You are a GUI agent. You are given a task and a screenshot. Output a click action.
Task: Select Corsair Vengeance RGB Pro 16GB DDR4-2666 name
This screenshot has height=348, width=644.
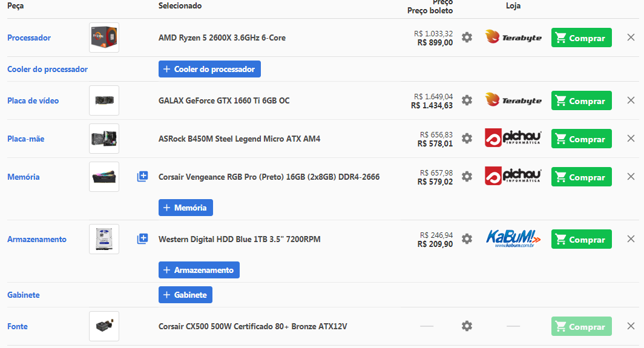[x=269, y=177]
